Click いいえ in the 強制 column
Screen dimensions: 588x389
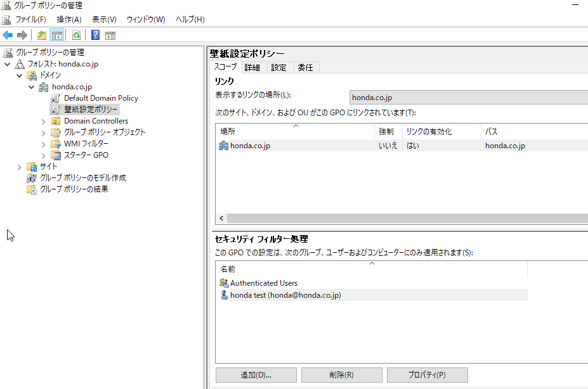388,146
